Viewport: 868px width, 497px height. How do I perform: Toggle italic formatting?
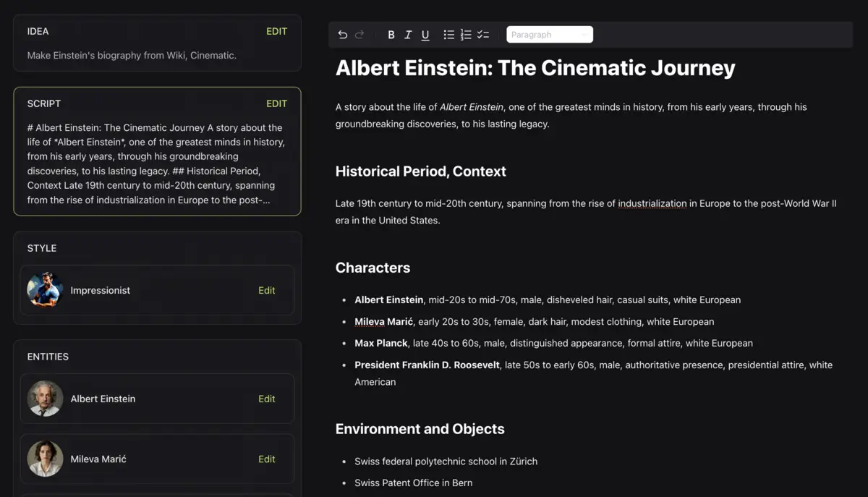pos(408,35)
